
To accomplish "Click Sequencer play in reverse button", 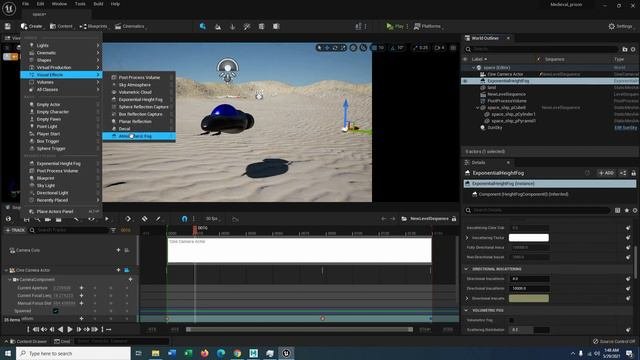I will click(61, 329).
